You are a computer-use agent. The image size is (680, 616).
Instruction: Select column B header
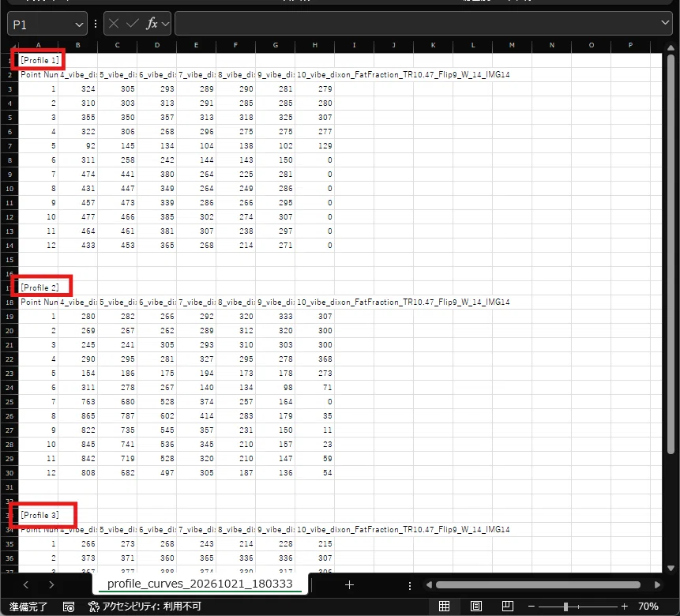point(77,45)
